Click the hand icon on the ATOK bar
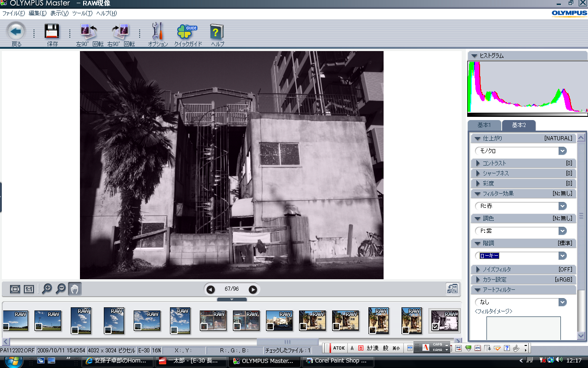The width and height of the screenshot is (588, 368). tap(516, 348)
